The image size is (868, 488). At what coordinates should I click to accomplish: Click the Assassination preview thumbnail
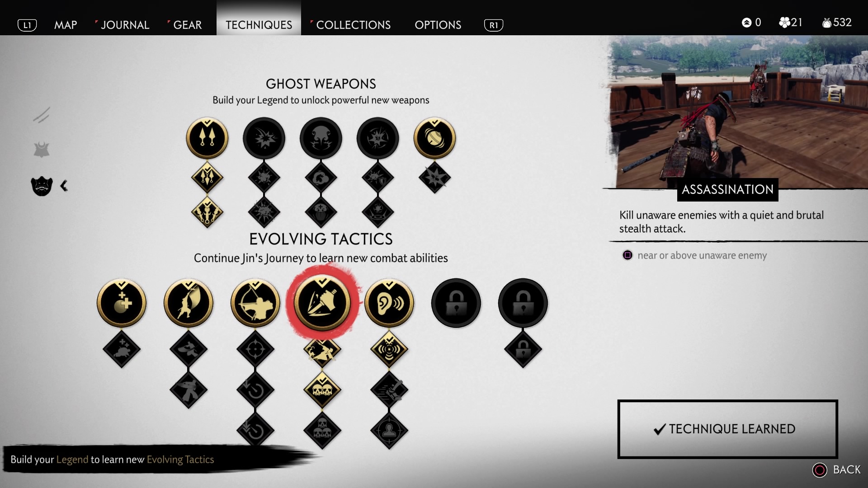[737, 112]
